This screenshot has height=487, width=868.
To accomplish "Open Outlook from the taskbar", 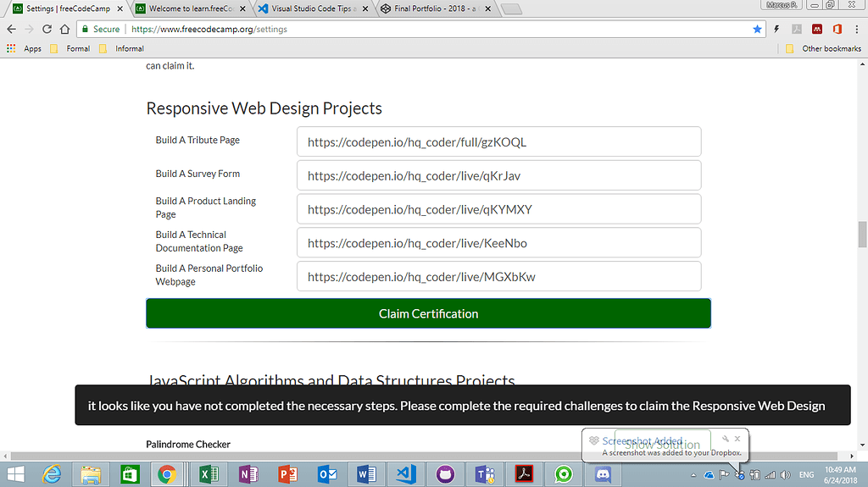I will pyautogui.click(x=327, y=474).
